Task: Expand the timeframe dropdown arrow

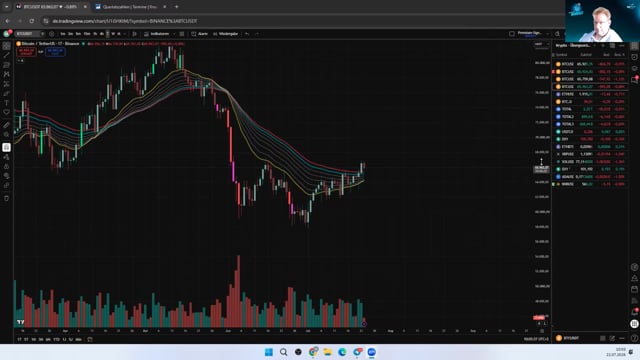Action: click(125, 34)
